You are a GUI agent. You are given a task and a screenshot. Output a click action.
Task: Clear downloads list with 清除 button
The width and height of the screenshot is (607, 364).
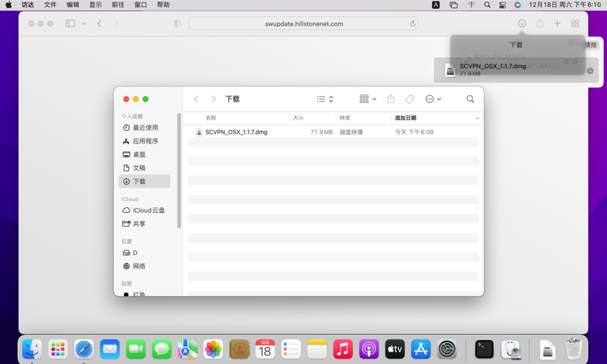click(x=590, y=45)
